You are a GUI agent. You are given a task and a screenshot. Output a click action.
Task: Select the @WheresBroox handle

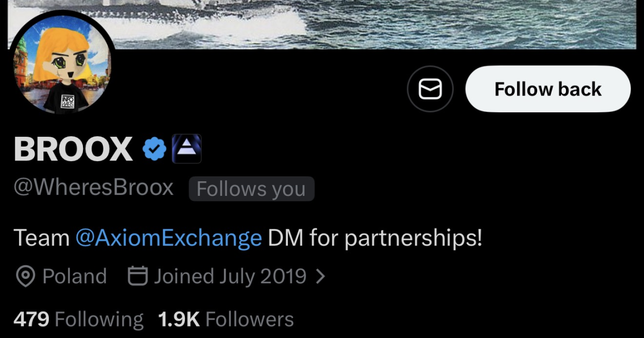(x=93, y=187)
